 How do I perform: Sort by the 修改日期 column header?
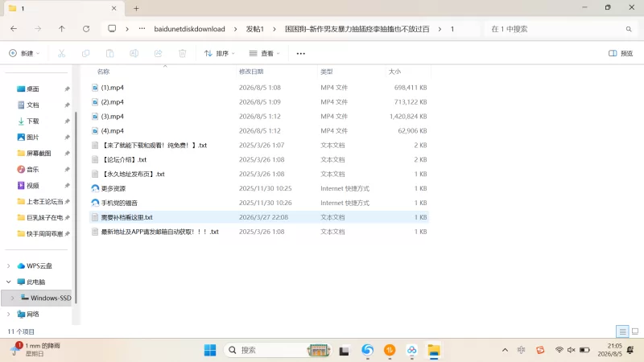coord(251,72)
